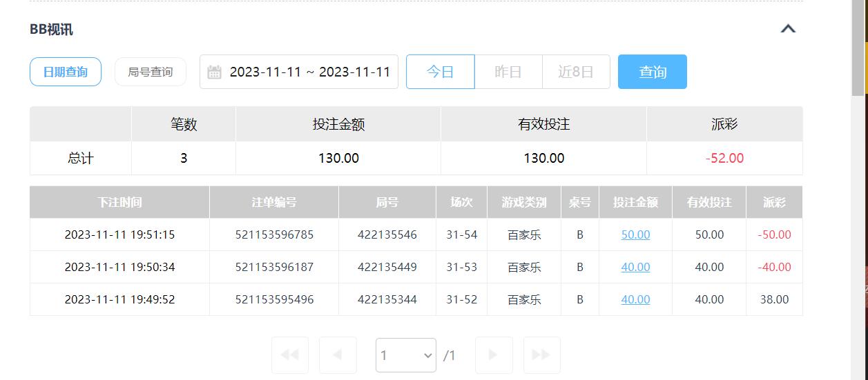Screen dimensions: 868x380
Task: Open 40.00 link for 局号 422135344
Action: coord(635,299)
